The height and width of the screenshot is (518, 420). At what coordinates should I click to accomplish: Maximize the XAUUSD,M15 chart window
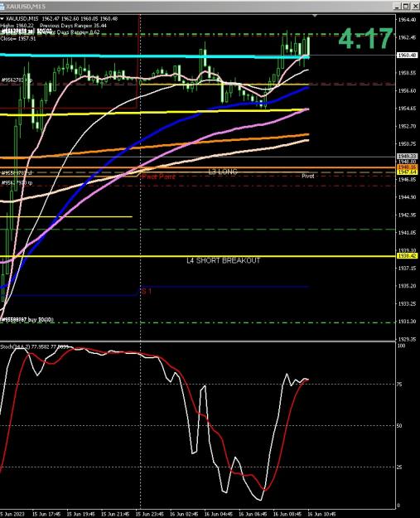406,7
